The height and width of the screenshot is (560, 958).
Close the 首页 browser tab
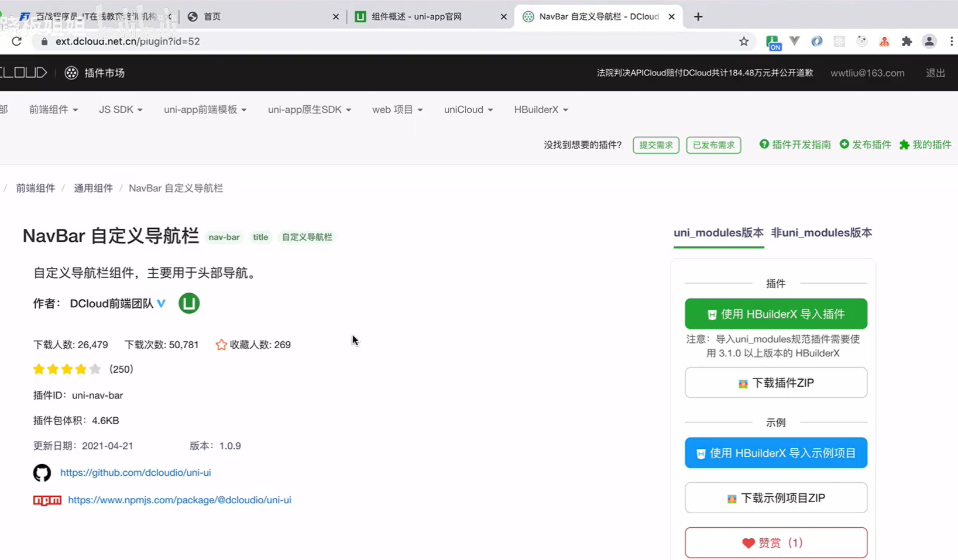point(335,16)
